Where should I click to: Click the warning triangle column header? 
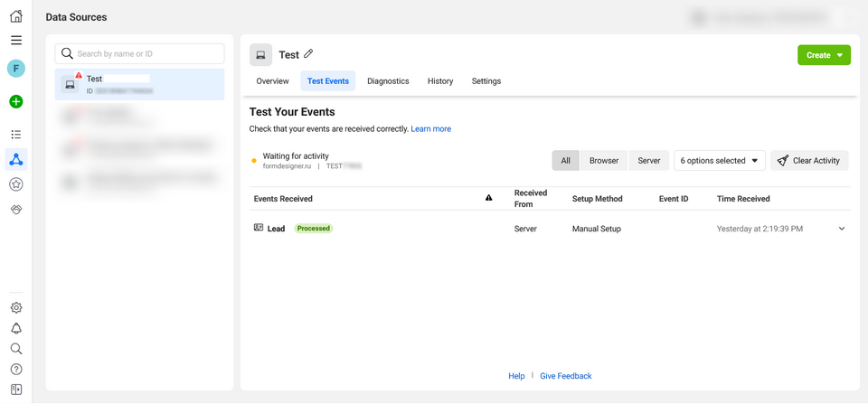click(x=489, y=198)
